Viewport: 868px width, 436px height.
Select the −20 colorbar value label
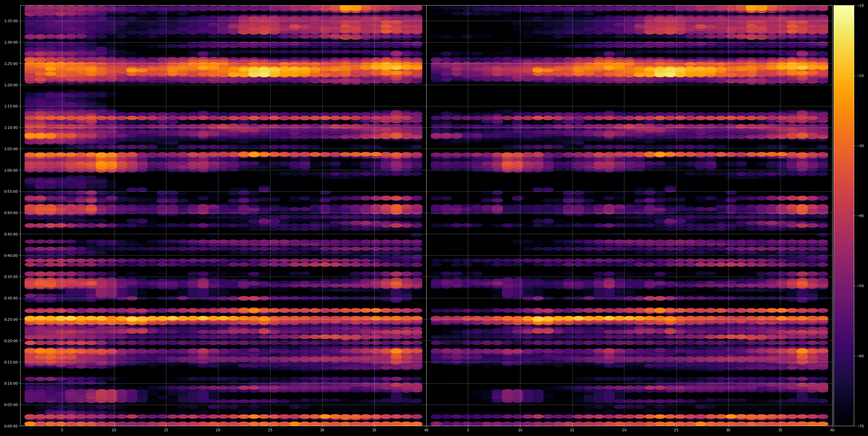pyautogui.click(x=860, y=76)
